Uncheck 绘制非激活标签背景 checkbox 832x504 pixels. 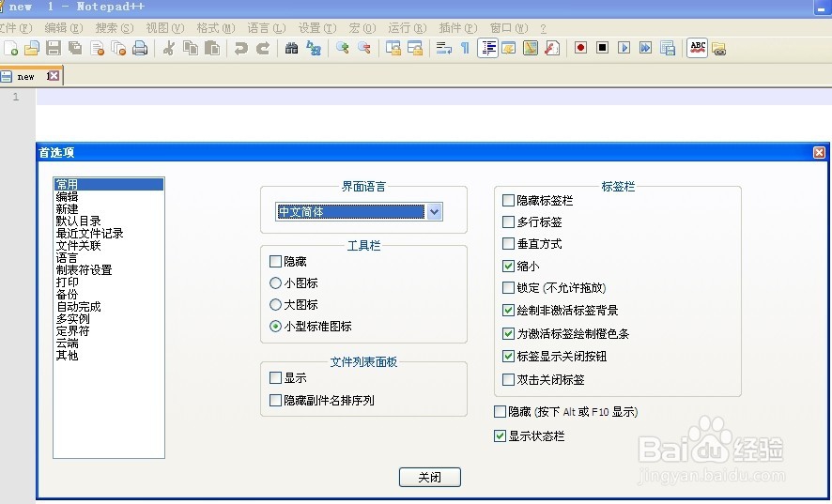(508, 310)
